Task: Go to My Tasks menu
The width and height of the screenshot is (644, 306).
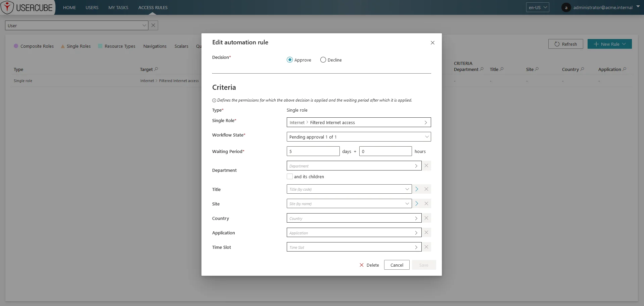Action: (x=118, y=7)
